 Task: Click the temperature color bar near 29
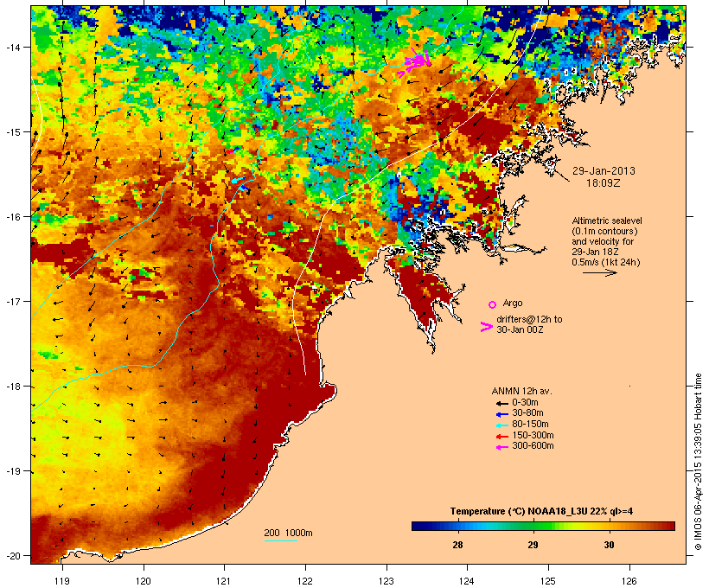click(x=533, y=526)
